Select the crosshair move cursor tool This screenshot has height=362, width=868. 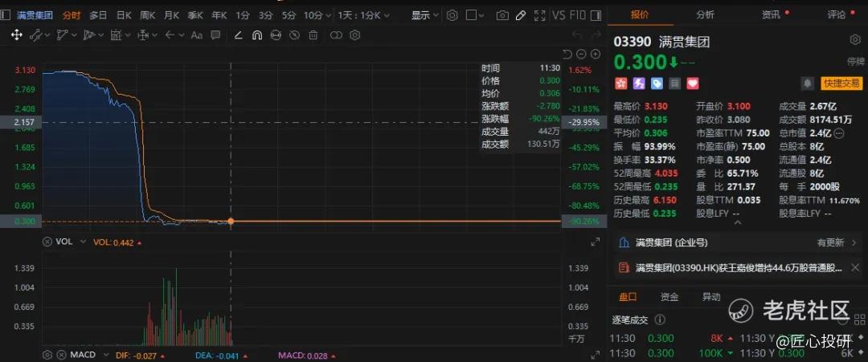[x=17, y=35]
